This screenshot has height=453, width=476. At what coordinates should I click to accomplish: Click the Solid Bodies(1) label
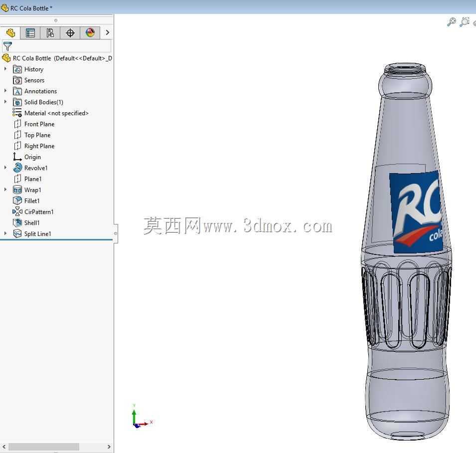point(44,102)
